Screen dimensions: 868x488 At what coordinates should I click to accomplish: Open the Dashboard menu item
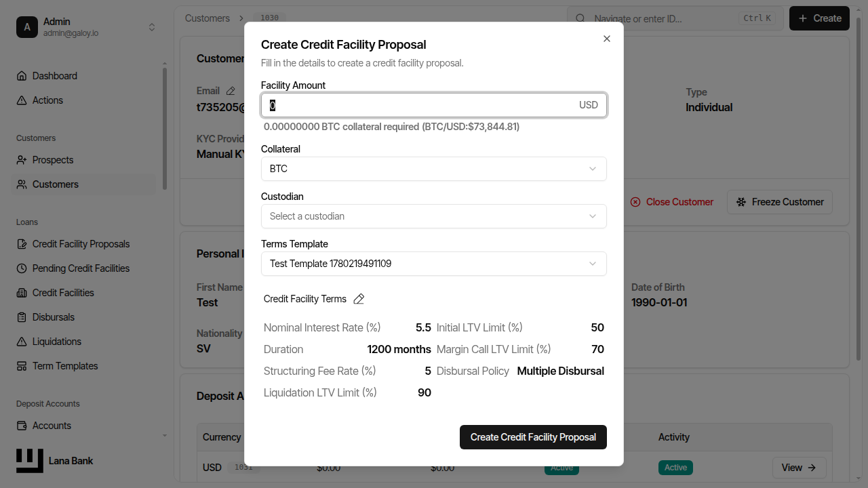point(83,76)
